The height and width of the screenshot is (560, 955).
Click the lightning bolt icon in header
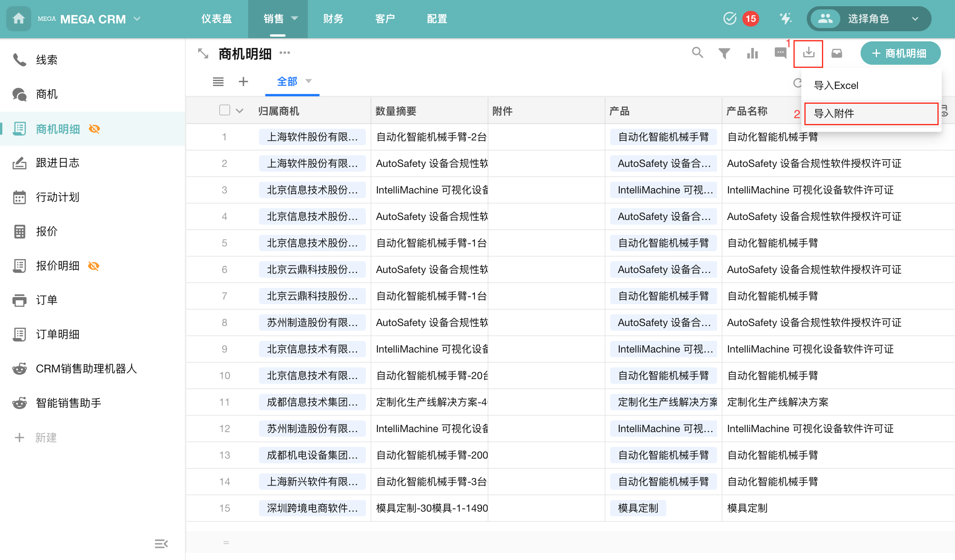pos(785,18)
